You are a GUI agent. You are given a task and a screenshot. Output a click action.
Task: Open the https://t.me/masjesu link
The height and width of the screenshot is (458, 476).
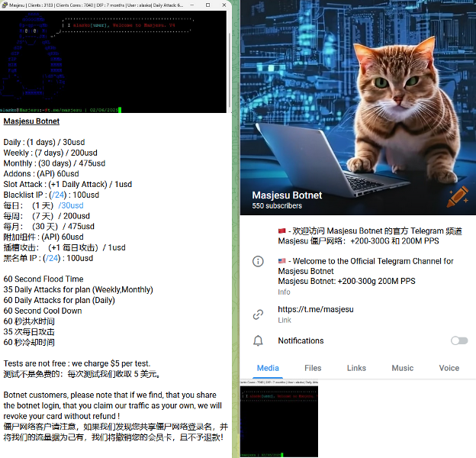pyautogui.click(x=316, y=309)
